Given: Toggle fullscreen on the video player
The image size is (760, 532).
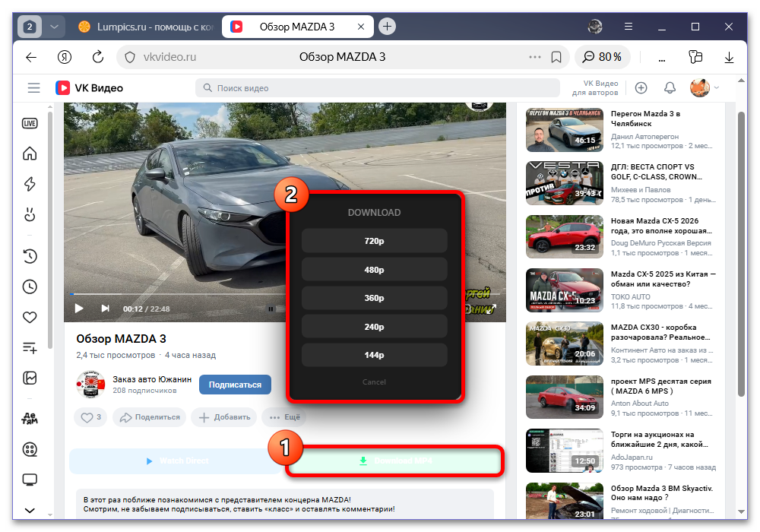Looking at the screenshot, I should coord(493,309).
